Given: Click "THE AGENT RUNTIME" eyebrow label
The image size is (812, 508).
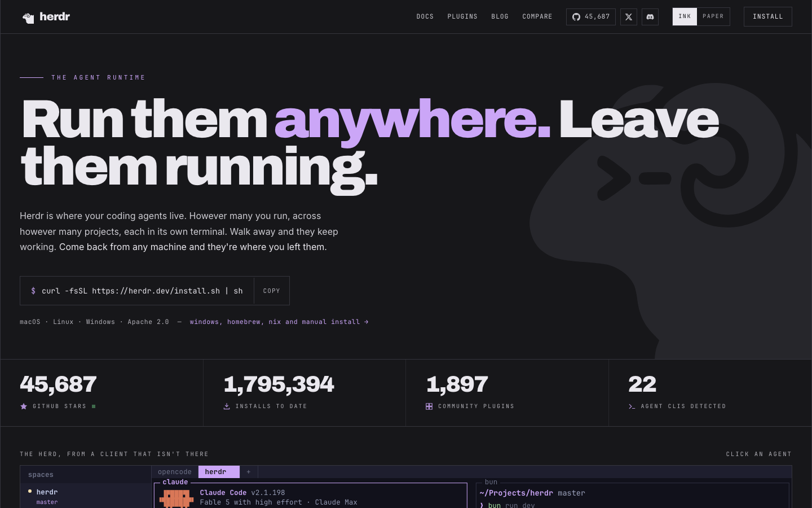Looking at the screenshot, I should [99, 78].
